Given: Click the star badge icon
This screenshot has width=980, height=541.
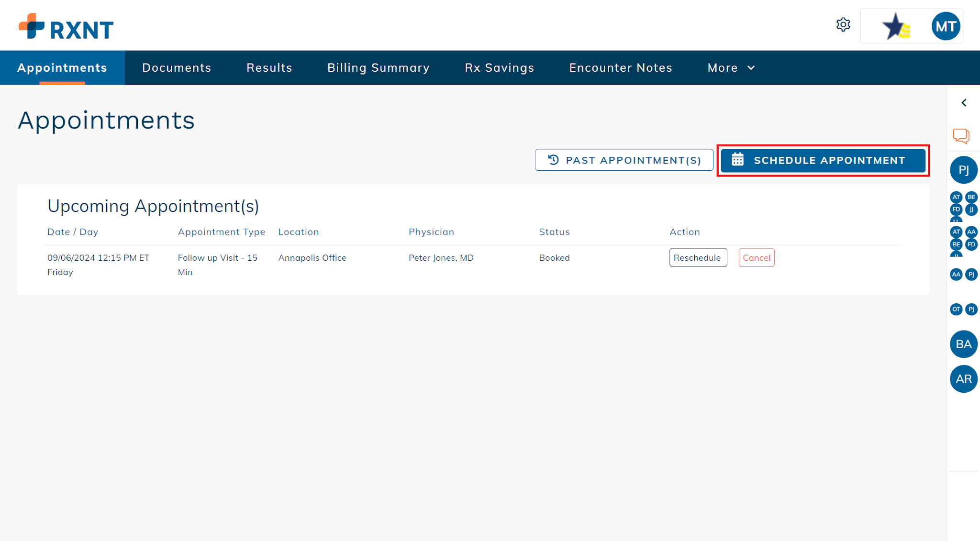Looking at the screenshot, I should pyautogui.click(x=896, y=26).
